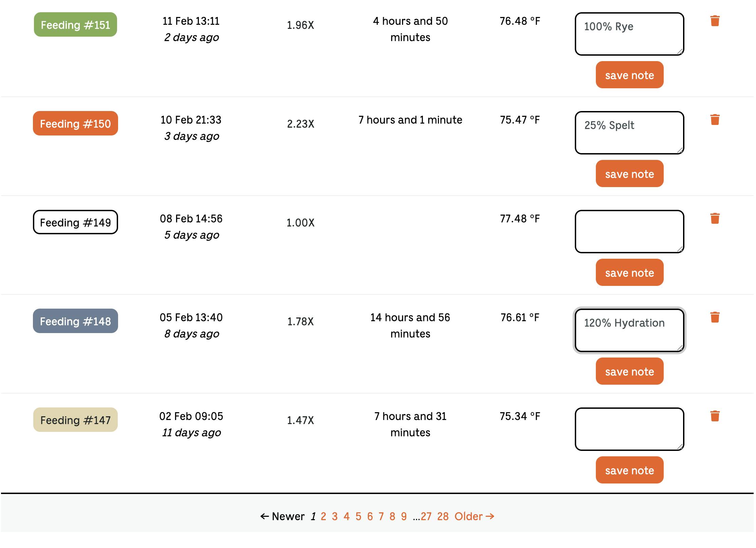Screen dimensions: 756x548
Task: Select the Feeding #149 outlined badge
Action: (x=75, y=222)
